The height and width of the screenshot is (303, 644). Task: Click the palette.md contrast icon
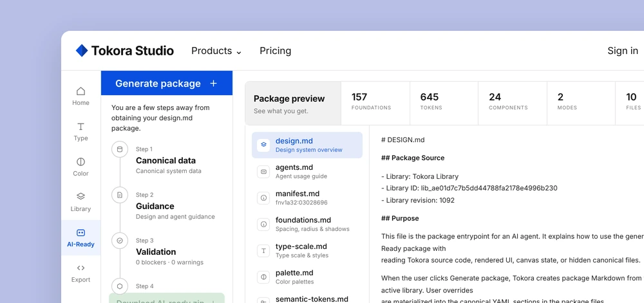pyautogui.click(x=263, y=277)
